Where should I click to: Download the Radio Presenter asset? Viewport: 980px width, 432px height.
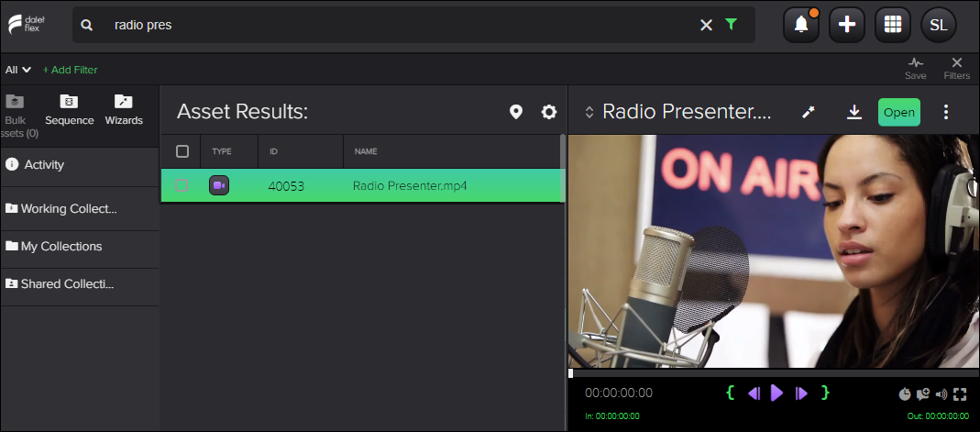[853, 112]
